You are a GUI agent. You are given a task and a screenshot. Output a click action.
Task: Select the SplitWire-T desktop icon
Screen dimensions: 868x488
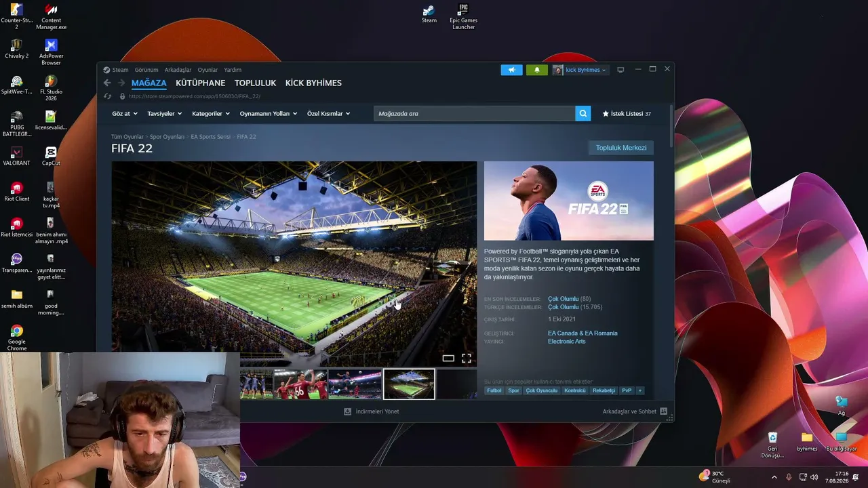tap(17, 85)
